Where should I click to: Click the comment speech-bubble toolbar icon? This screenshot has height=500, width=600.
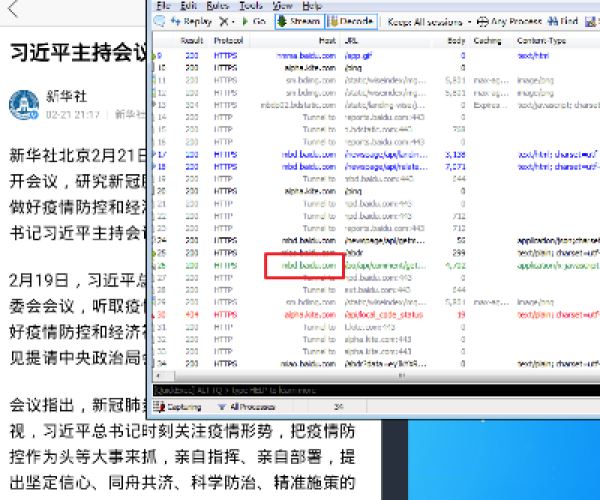[159, 21]
